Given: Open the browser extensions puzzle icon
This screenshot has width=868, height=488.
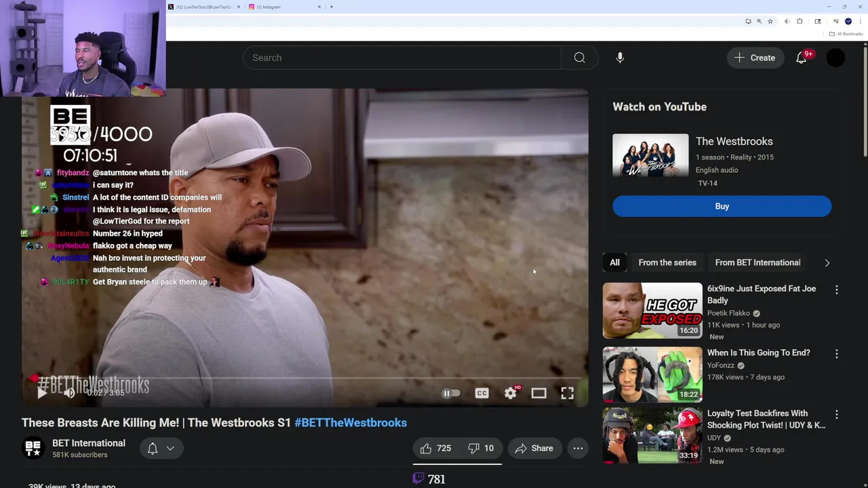Looking at the screenshot, I should coord(800,22).
